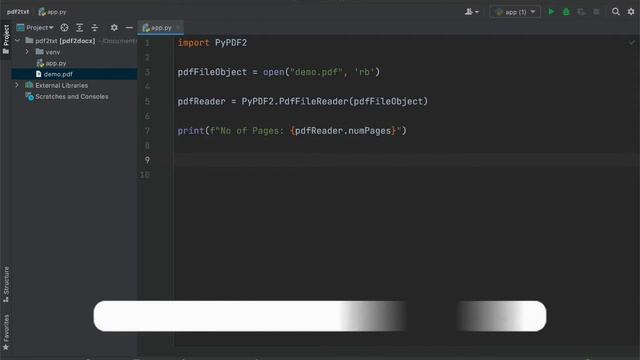Click app.py breadcrumb in navigation bar
This screenshot has width=640, height=360.
pos(52,12)
